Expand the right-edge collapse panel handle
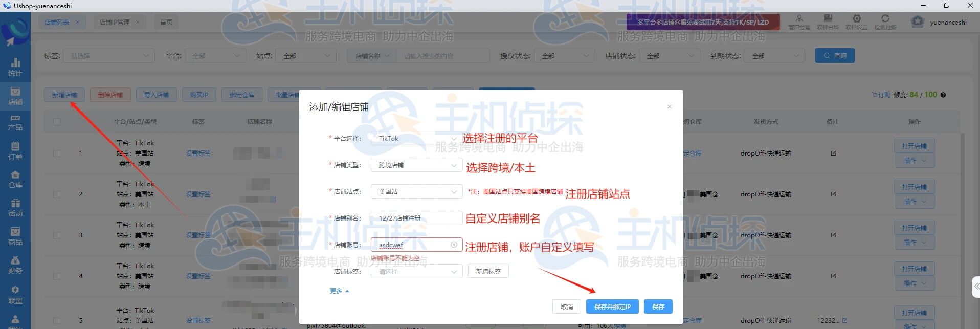The image size is (980, 329). click(976, 286)
